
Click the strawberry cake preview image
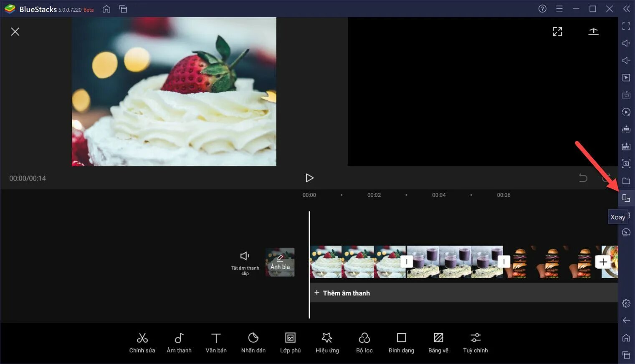tap(174, 91)
